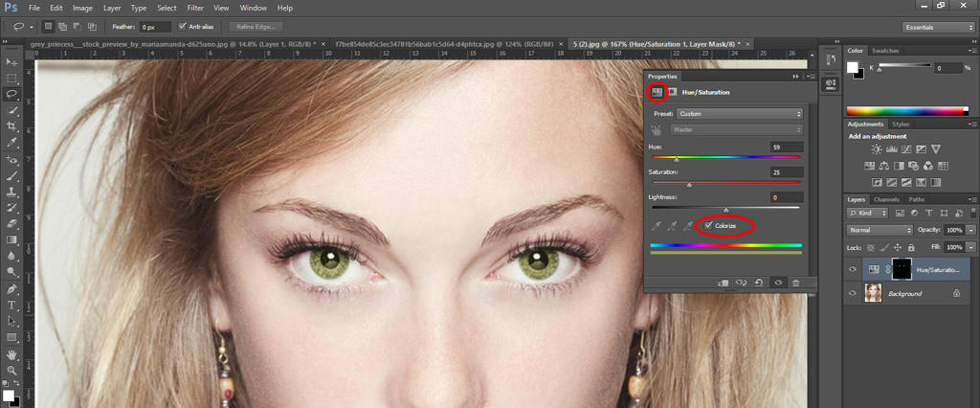Screen dimensions: 980x408
Task: Select the Horizontal Type tool
Action: (11, 306)
